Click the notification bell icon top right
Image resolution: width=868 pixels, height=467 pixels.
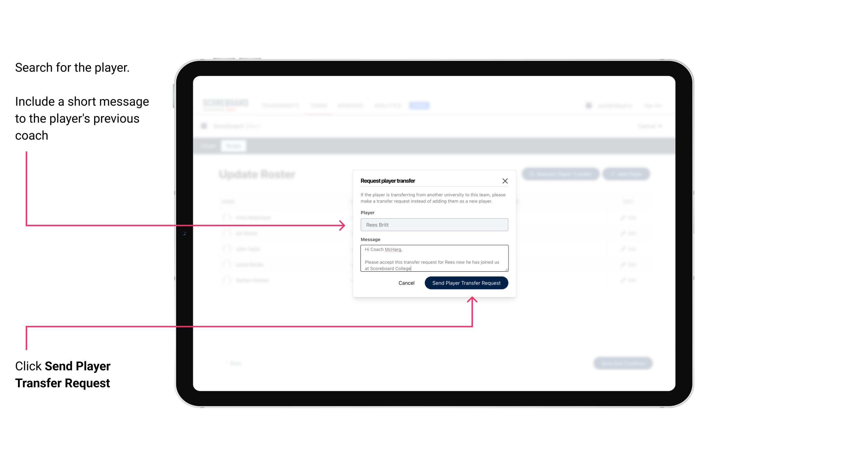point(588,105)
